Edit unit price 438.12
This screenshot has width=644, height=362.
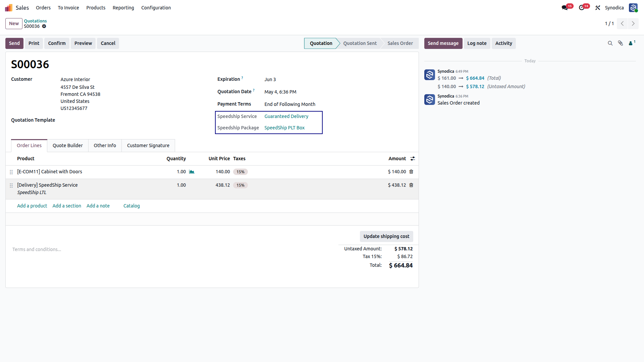coord(223,185)
